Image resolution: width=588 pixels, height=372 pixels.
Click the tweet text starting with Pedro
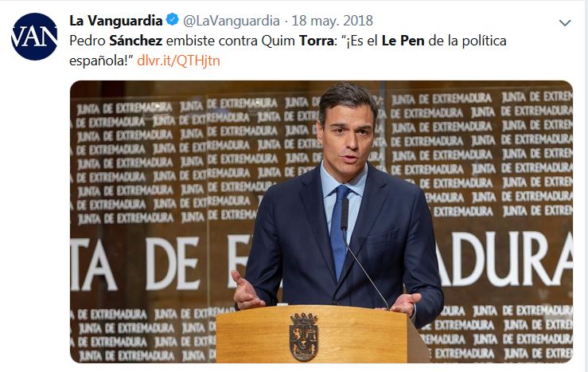point(287,50)
